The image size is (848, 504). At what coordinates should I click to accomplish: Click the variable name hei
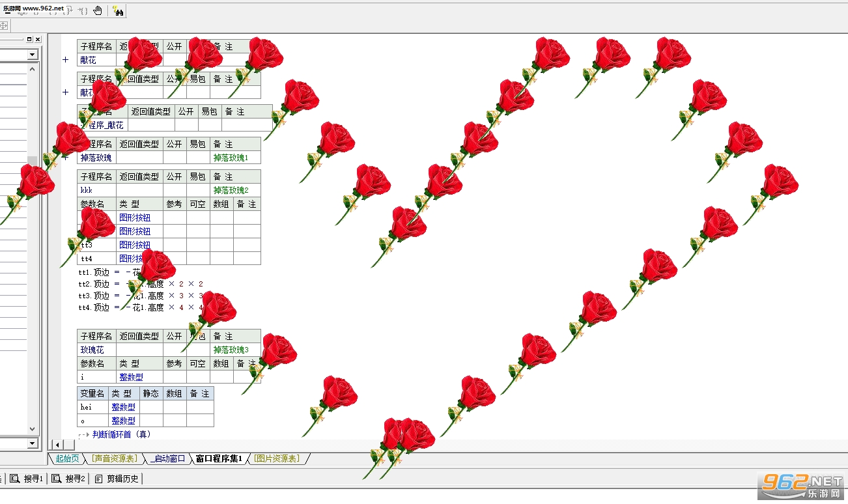[86, 407]
